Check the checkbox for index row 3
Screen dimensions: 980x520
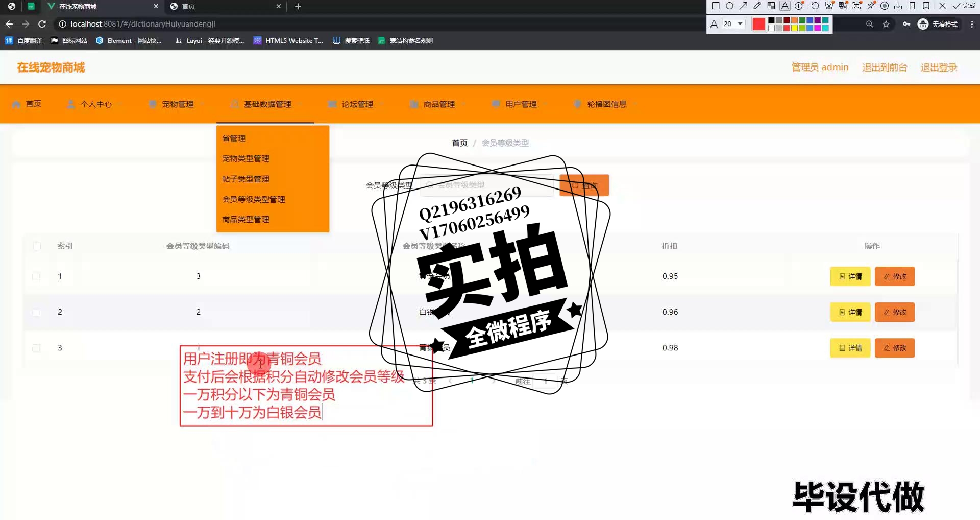(x=36, y=348)
